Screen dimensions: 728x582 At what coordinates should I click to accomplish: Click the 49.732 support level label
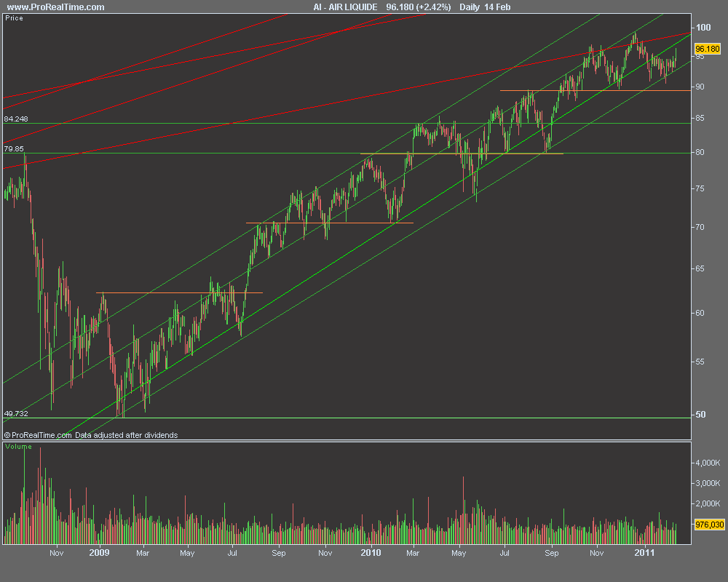click(16, 413)
